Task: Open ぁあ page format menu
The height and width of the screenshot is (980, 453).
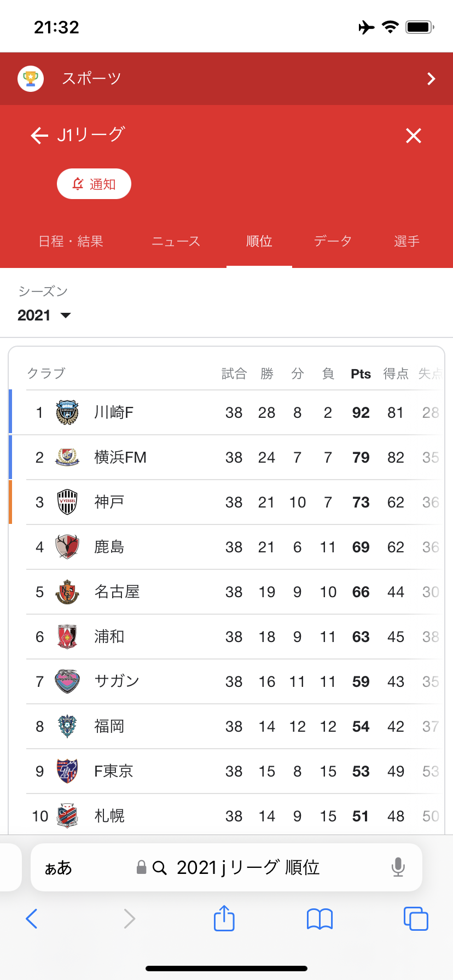Action: click(58, 868)
